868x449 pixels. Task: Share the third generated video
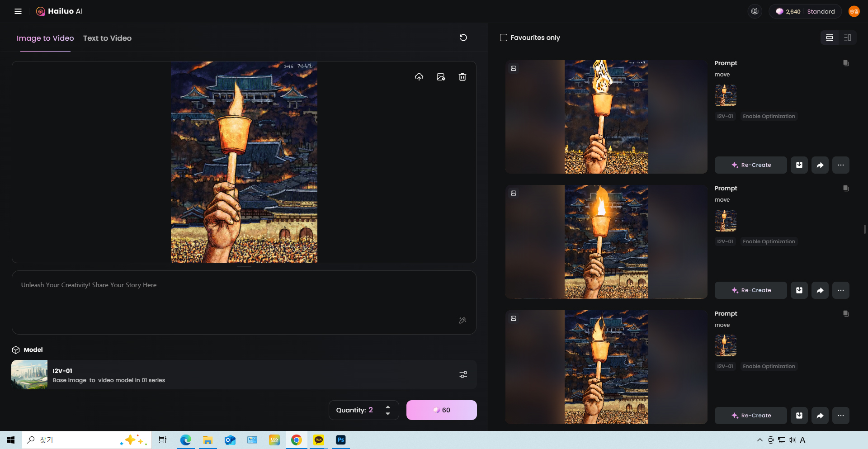[820, 416]
